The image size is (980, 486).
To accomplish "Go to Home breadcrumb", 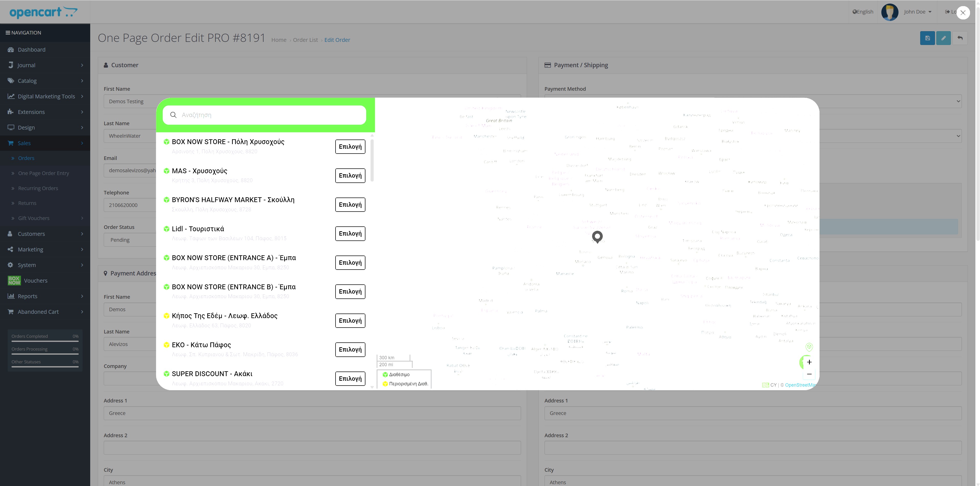I will pyautogui.click(x=279, y=40).
